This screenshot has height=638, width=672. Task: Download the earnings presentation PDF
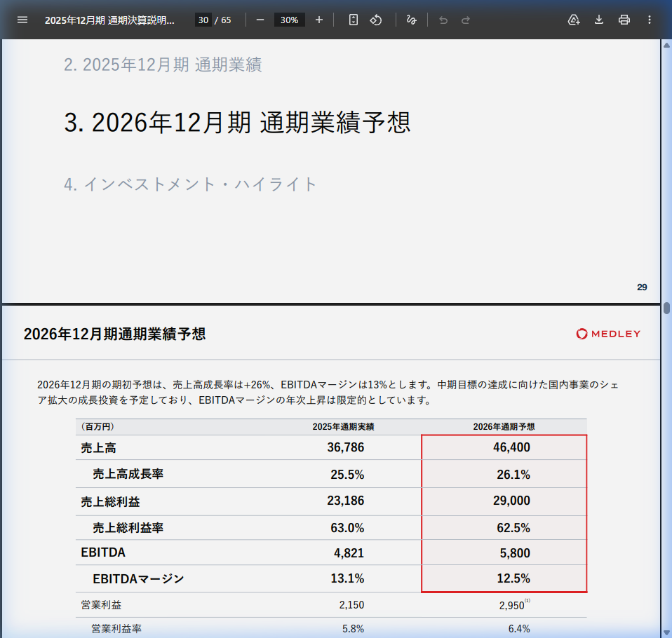tap(598, 20)
